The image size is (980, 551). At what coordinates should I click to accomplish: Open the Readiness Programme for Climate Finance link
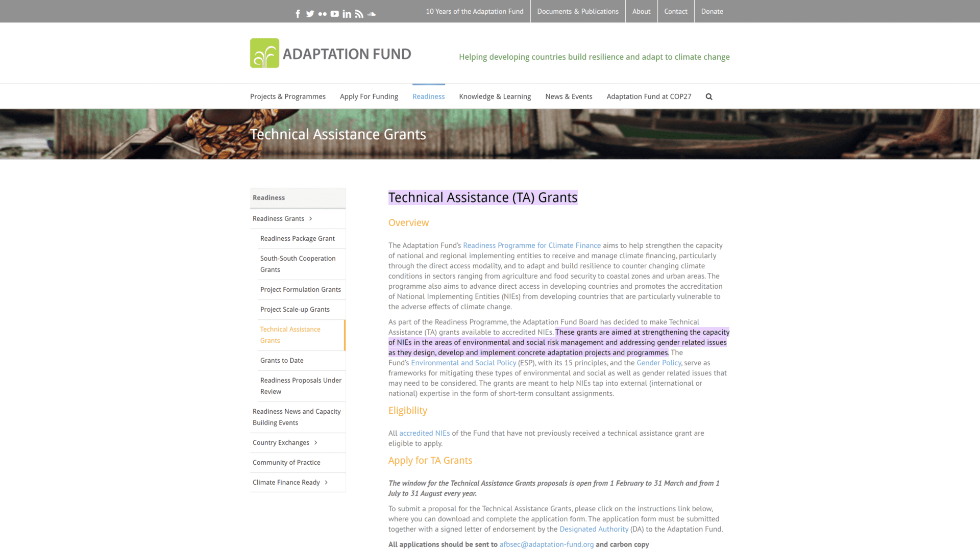[x=531, y=245]
